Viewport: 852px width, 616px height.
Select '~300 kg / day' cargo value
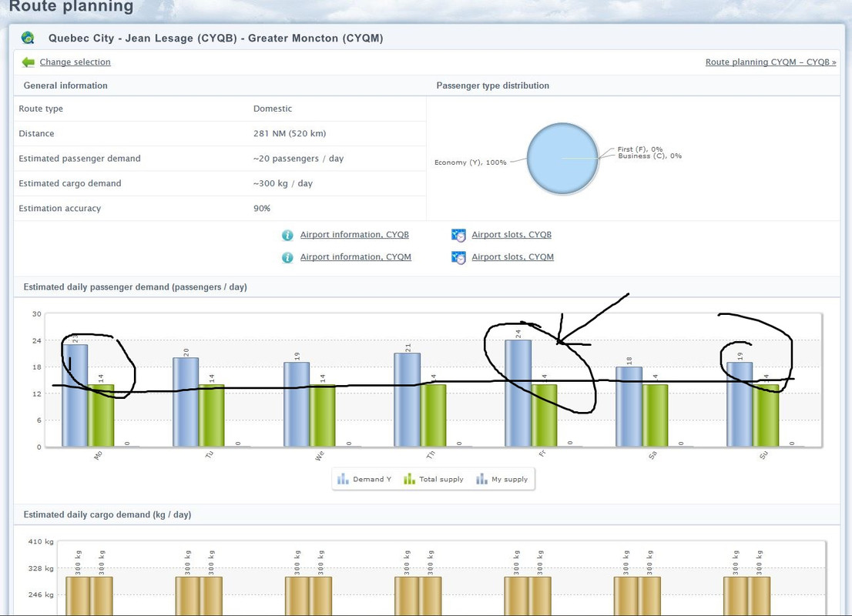coord(283,183)
